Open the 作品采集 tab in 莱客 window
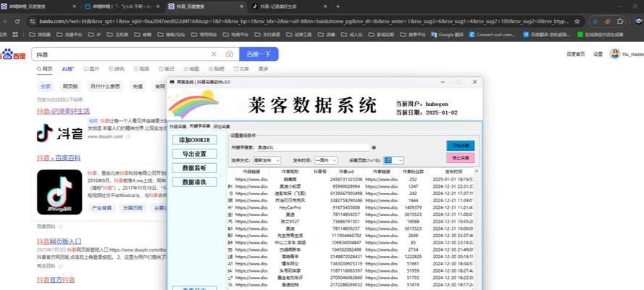 point(177,126)
